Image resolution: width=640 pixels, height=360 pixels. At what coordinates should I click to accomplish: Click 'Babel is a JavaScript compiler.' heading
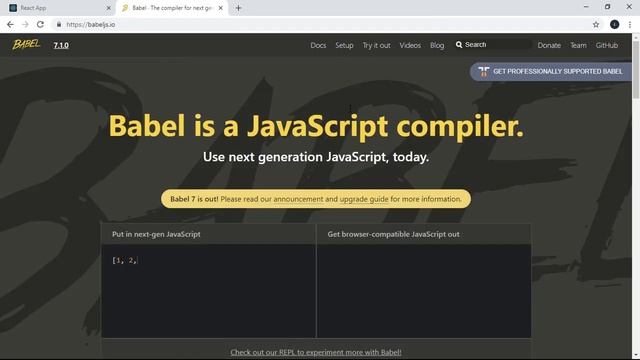point(316,126)
